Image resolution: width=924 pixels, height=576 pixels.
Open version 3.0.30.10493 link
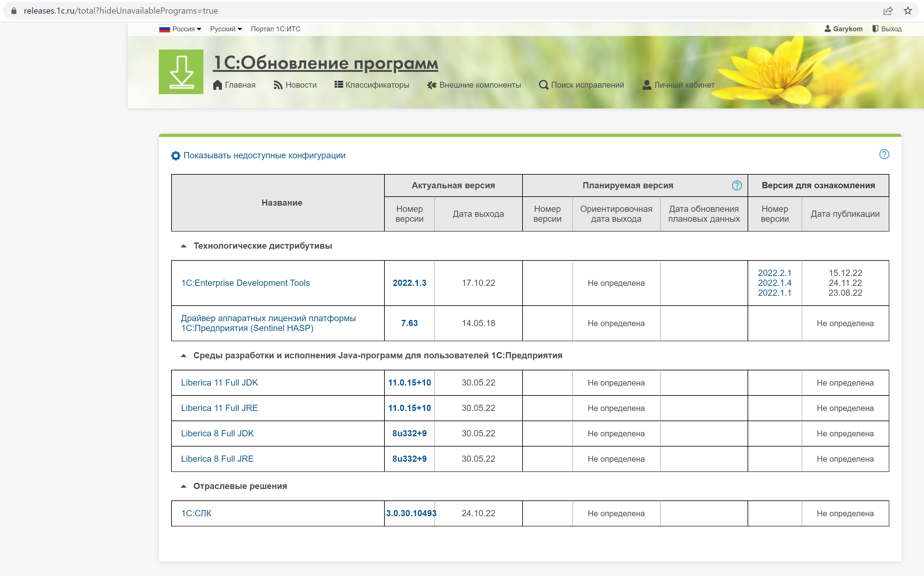411,513
